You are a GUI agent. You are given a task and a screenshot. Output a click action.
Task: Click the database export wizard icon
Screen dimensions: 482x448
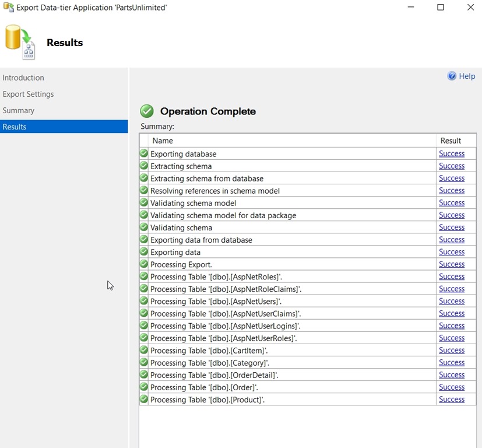20,42
